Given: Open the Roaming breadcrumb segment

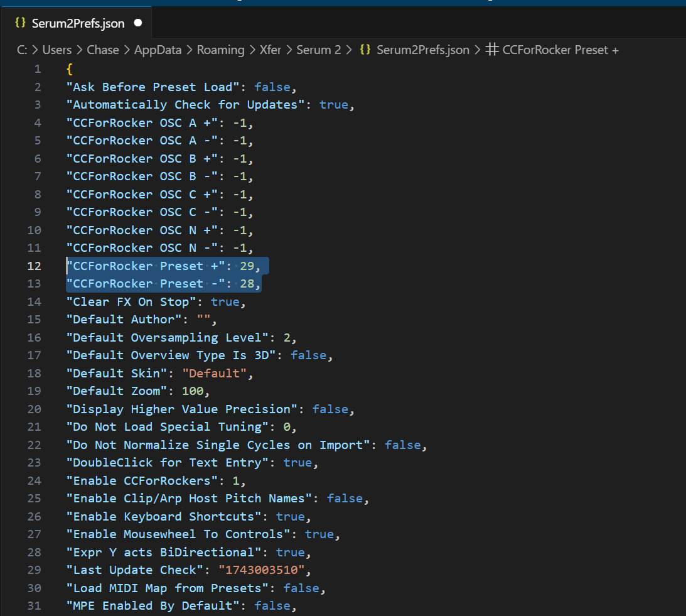Looking at the screenshot, I should [220, 50].
